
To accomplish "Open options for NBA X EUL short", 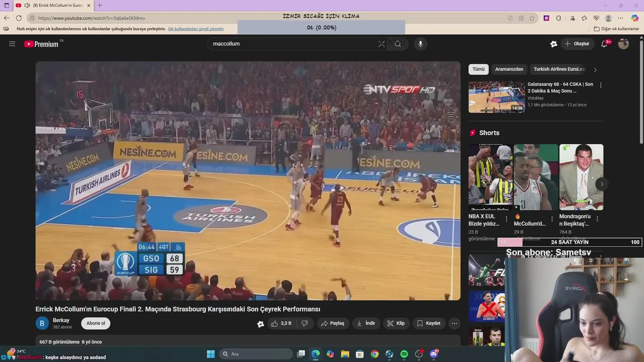I will pos(506,219).
